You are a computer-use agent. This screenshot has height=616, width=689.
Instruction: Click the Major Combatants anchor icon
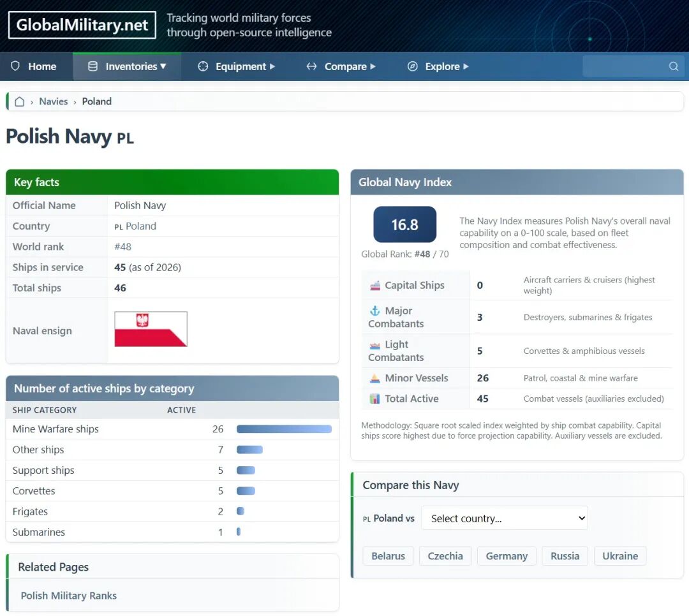[x=375, y=311]
